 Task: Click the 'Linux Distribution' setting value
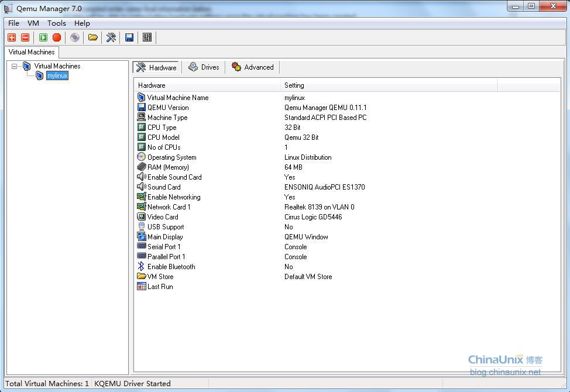point(308,157)
